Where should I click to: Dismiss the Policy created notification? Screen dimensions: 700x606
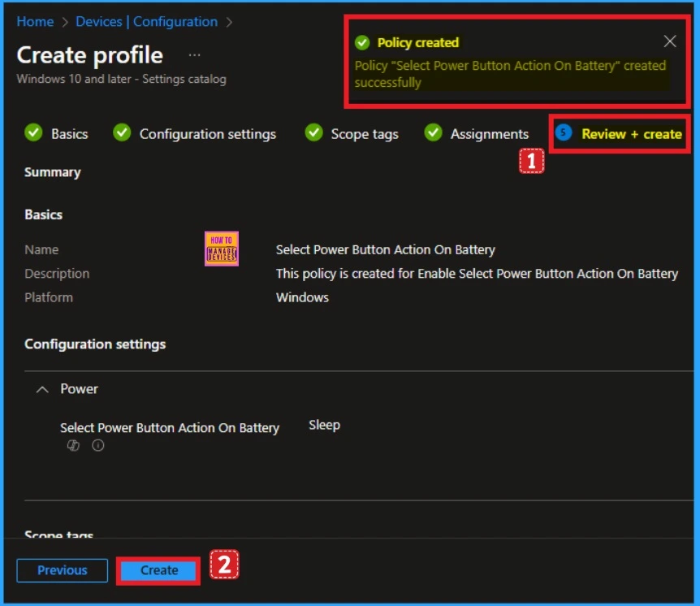(x=670, y=41)
